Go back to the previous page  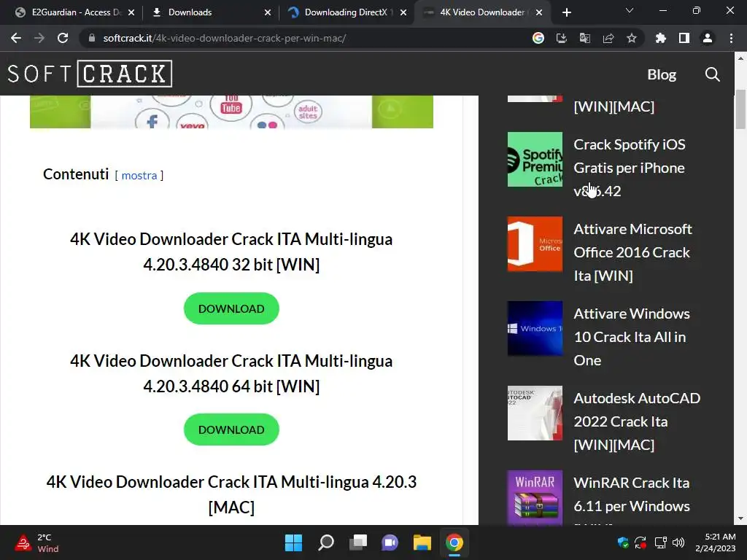point(16,38)
